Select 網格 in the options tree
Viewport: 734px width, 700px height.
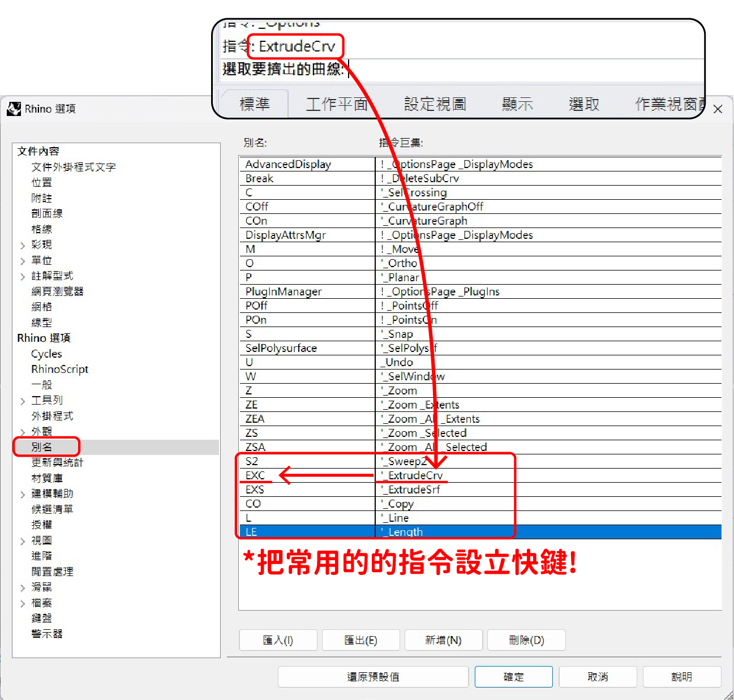[x=41, y=307]
